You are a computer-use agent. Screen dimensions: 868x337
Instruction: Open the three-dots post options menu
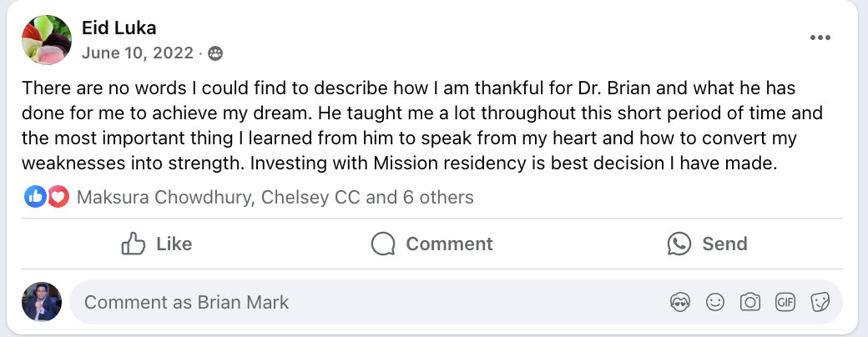tap(820, 38)
